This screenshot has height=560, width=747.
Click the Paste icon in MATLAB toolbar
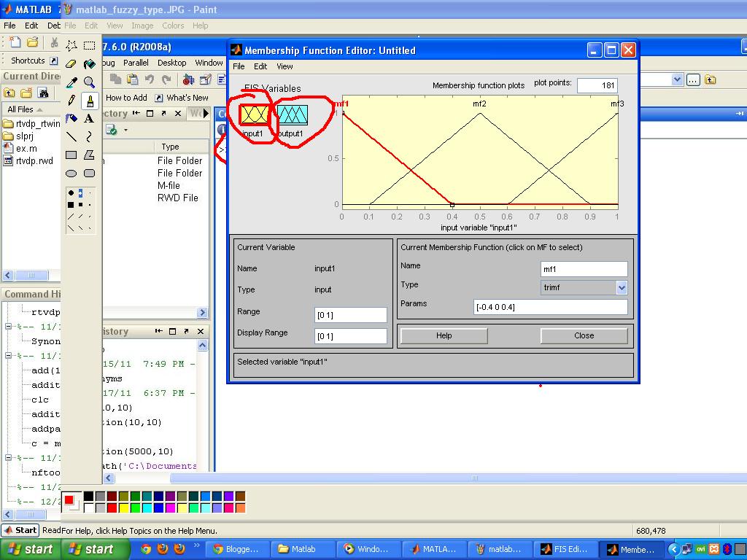pos(133,79)
